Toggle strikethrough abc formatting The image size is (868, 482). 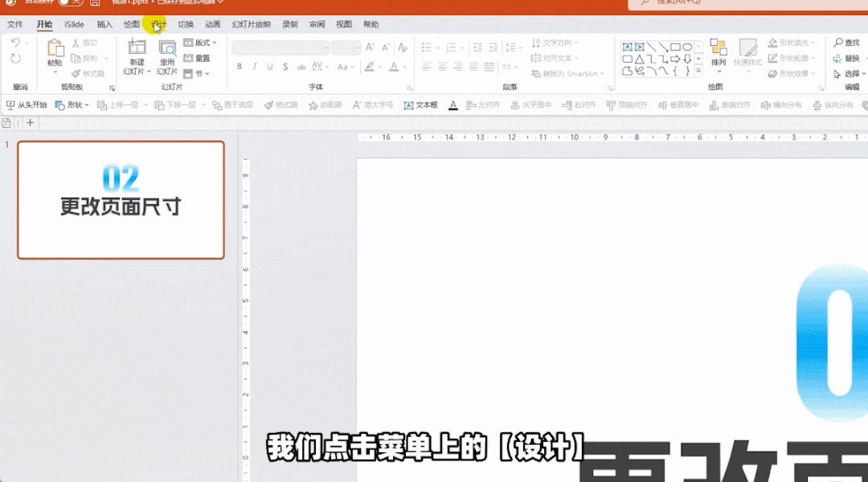[x=301, y=67]
